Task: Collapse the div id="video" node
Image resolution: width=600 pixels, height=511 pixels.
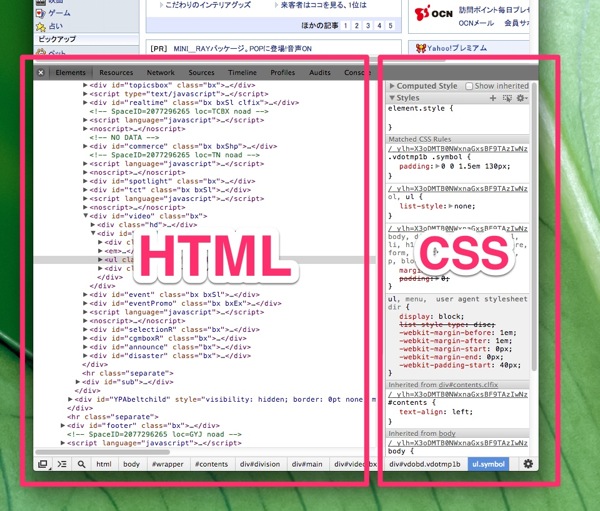Action: click(85, 216)
